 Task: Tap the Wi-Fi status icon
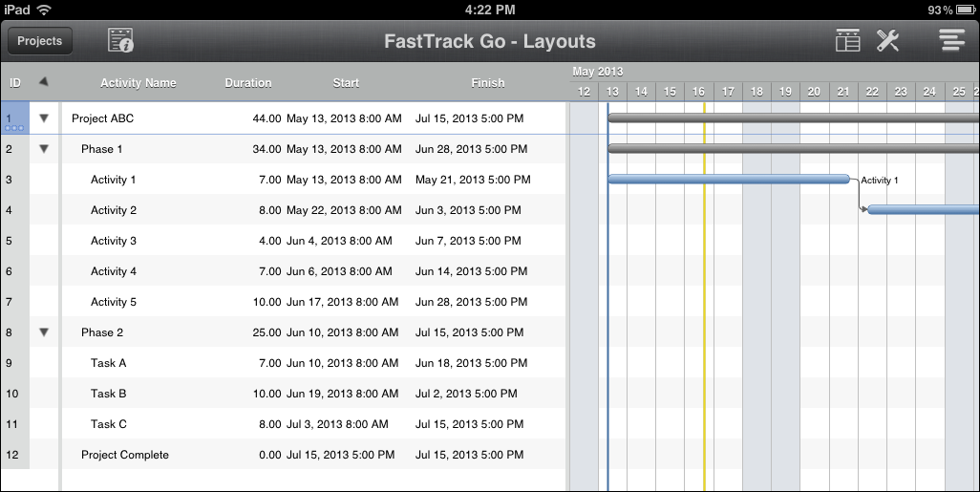[x=45, y=10]
